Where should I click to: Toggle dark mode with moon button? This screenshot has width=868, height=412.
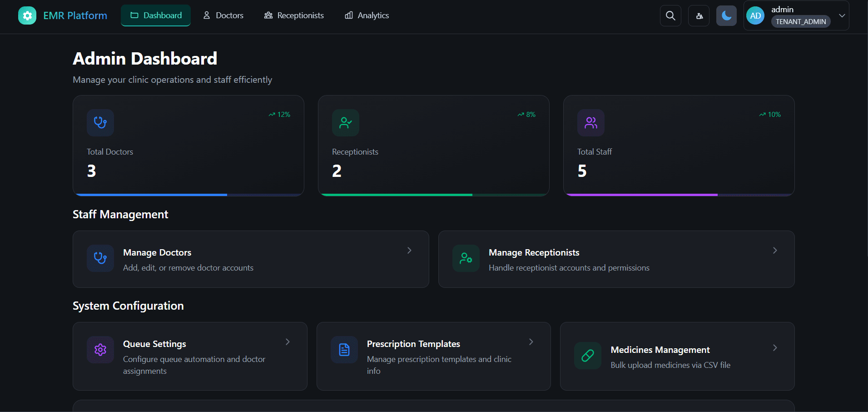tap(726, 16)
